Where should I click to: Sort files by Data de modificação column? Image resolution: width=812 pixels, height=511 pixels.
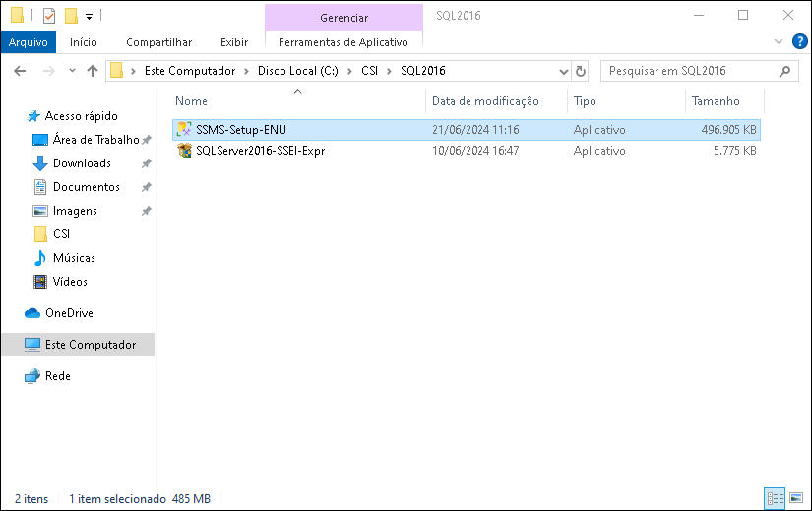point(485,101)
